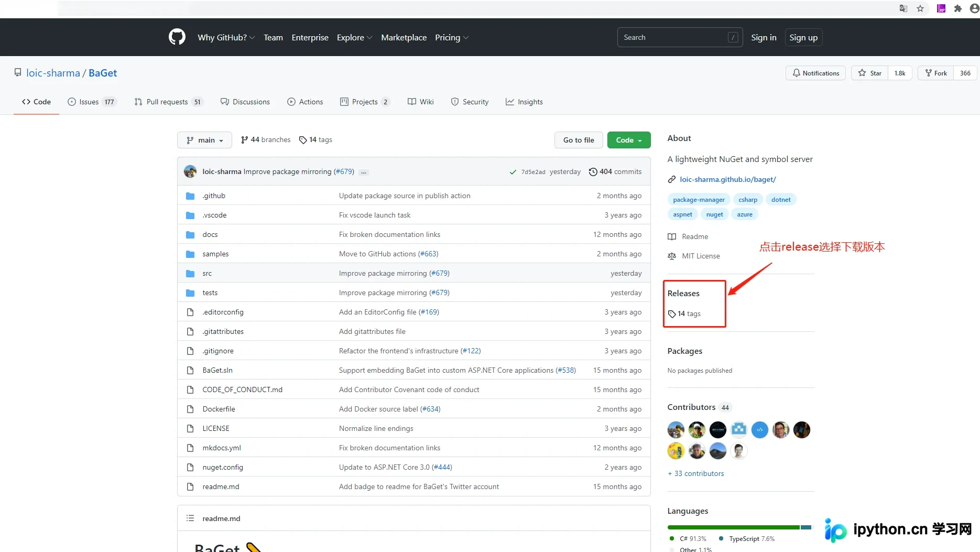The height and width of the screenshot is (552, 980).
Task: Click the Go to file button
Action: (x=579, y=140)
